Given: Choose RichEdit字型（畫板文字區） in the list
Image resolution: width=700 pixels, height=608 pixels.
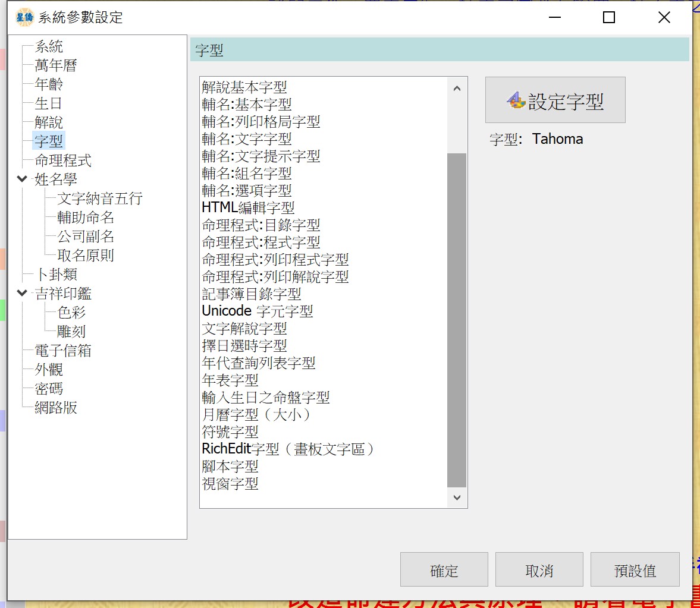Looking at the screenshot, I should 288,449.
